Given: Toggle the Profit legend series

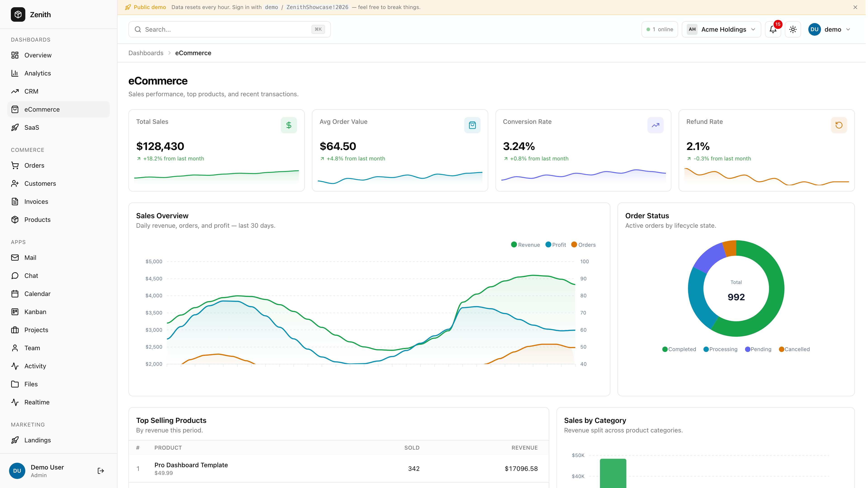Looking at the screenshot, I should [556, 245].
